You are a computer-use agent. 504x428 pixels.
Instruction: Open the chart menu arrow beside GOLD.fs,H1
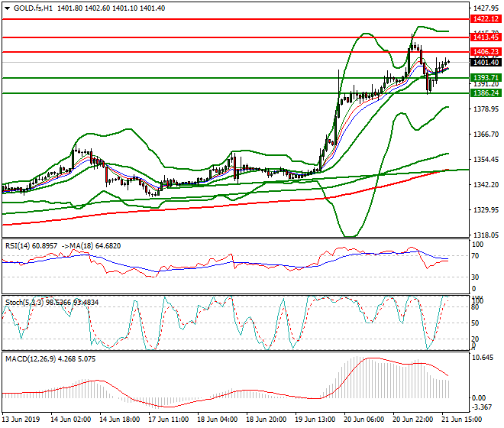(8, 8)
